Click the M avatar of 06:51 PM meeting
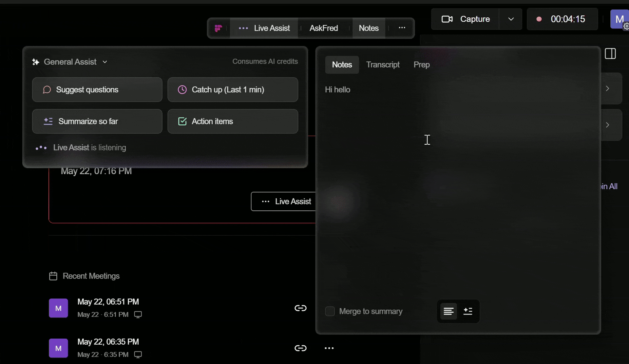Viewport: 629px width, 364px height. click(x=58, y=308)
